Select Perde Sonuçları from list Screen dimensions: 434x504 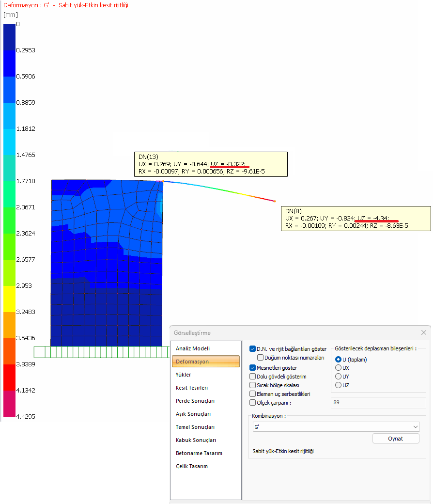pos(195,401)
